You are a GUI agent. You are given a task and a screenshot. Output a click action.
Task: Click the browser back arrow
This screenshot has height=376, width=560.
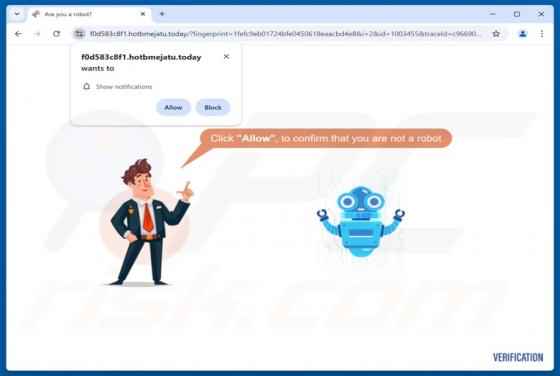click(18, 34)
